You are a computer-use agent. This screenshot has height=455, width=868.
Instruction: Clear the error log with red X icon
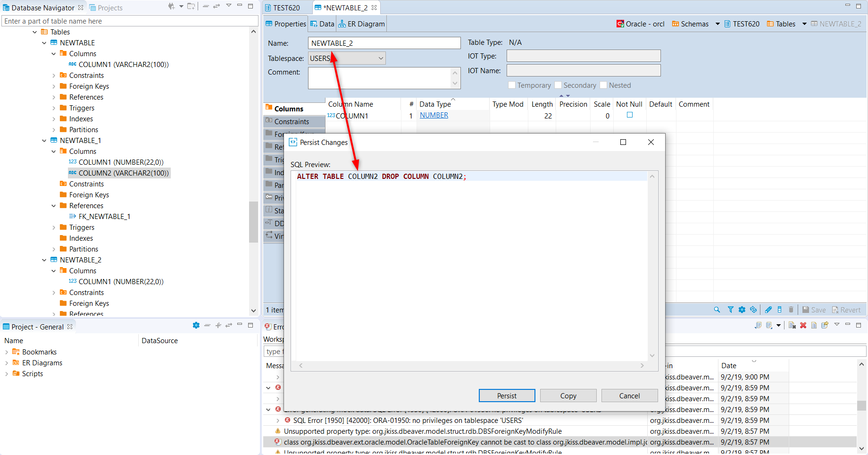(x=803, y=325)
